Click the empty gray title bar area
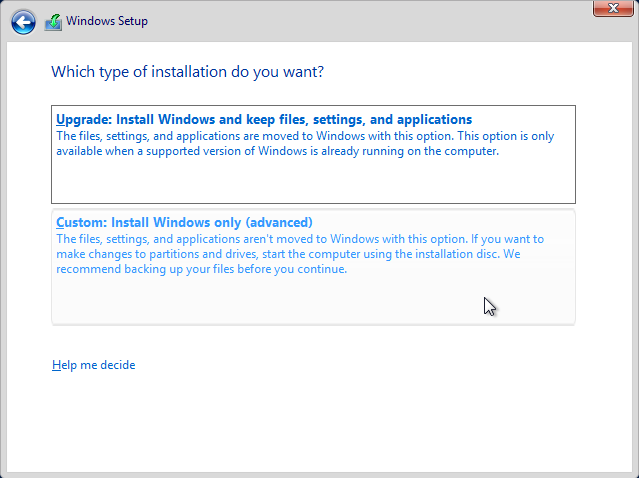Image resolution: width=639 pixels, height=478 pixels. point(367,21)
